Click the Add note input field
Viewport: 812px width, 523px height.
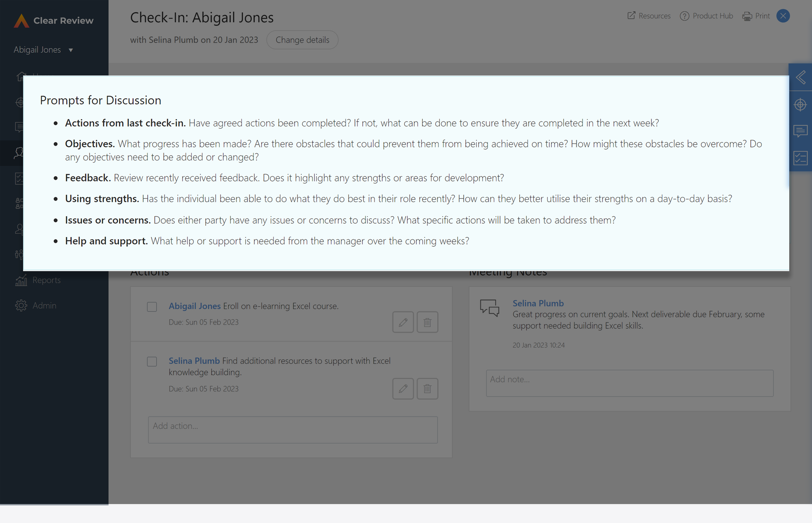coord(630,383)
